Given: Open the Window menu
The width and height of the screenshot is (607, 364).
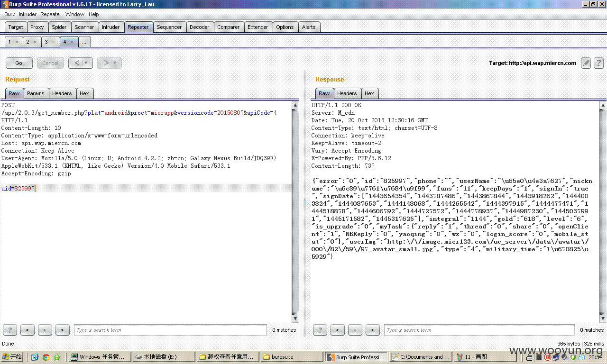Looking at the screenshot, I should tap(75, 14).
